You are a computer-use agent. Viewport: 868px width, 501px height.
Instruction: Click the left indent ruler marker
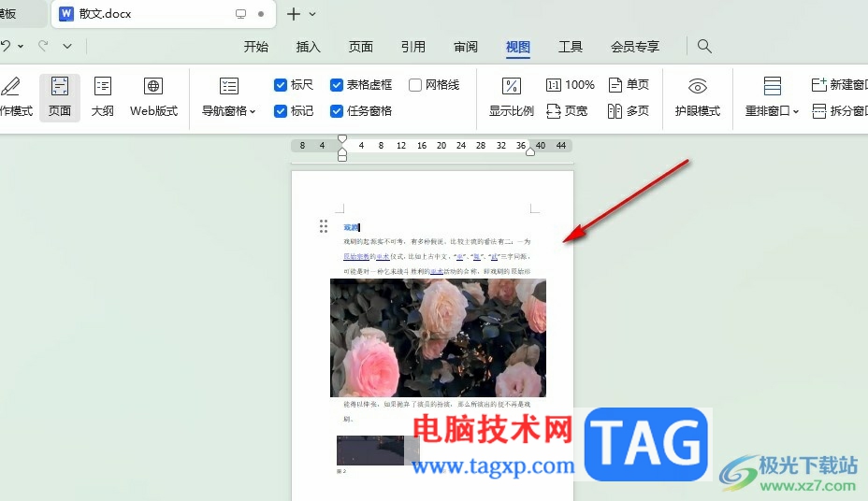click(342, 154)
